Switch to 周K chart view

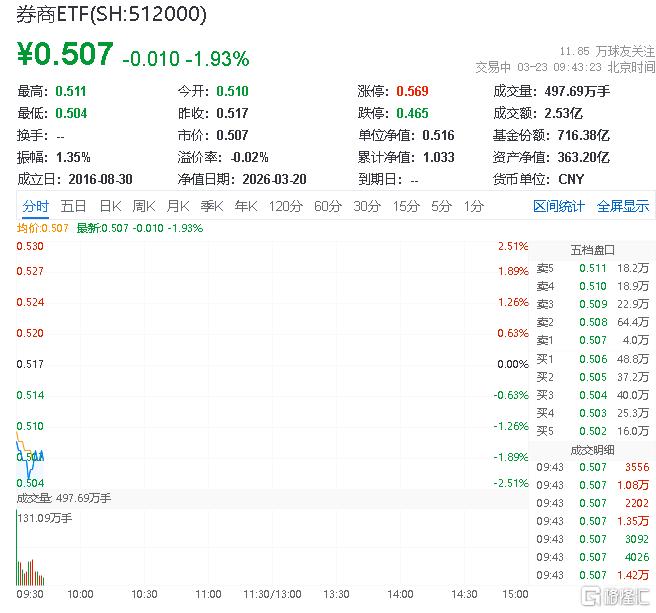pos(144,206)
